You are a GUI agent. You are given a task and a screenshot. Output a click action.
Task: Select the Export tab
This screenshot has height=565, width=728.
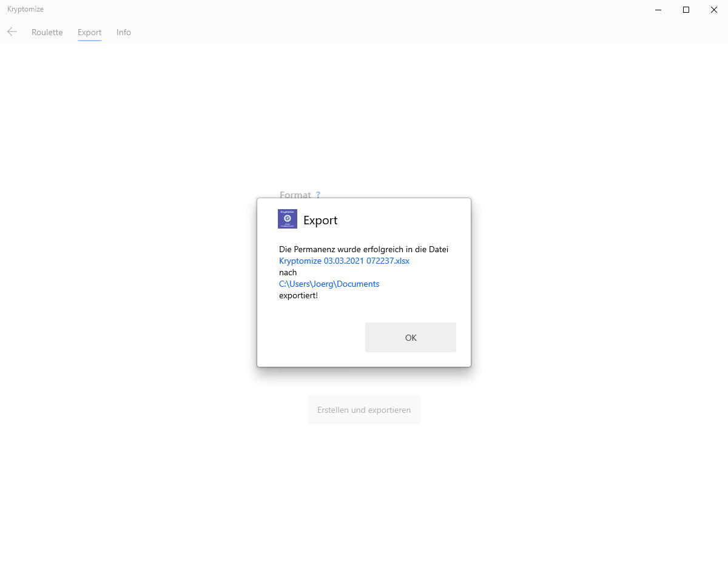pyautogui.click(x=90, y=32)
